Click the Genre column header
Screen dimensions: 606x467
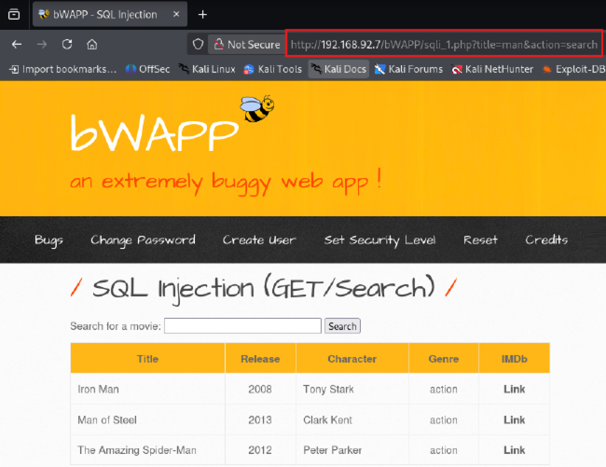444,359
